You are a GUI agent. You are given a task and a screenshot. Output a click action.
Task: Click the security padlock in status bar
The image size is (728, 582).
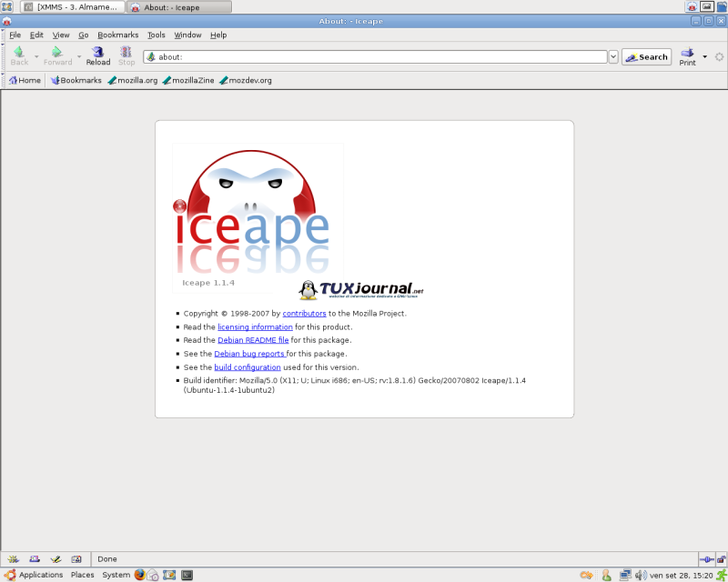point(720,558)
